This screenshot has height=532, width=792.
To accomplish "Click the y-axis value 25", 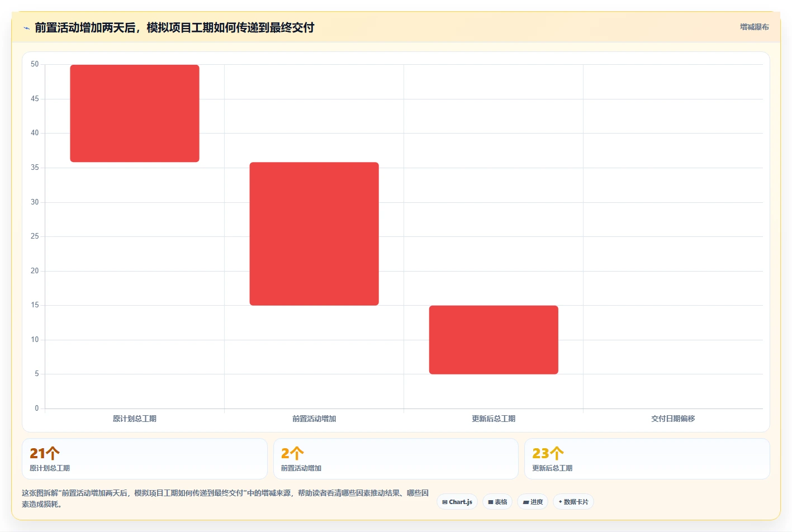I will click(x=35, y=236).
